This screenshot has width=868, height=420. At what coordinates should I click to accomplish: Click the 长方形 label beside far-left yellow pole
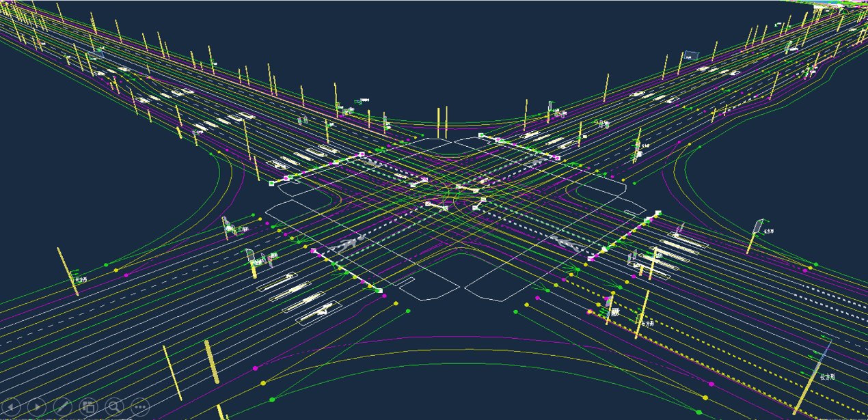[81, 279]
